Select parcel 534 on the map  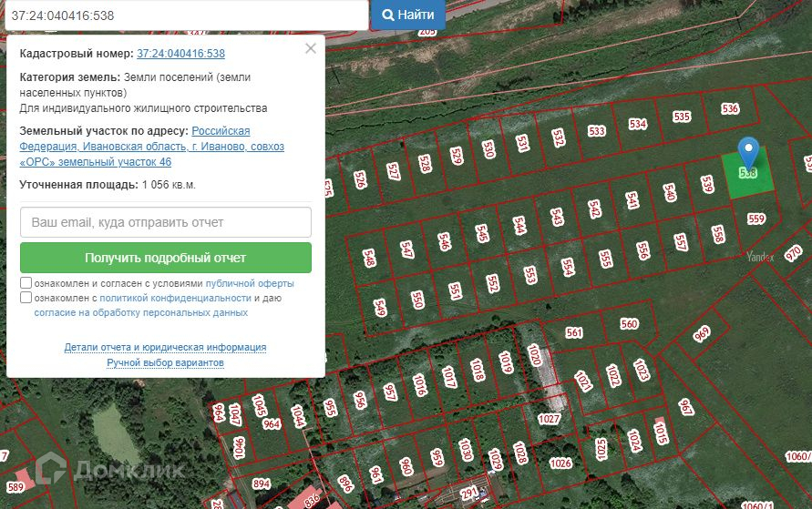click(x=638, y=124)
